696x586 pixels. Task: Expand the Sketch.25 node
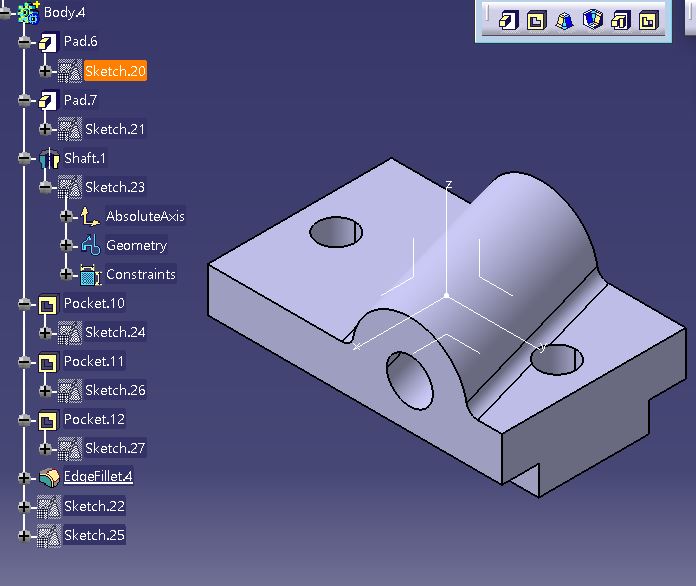(24, 535)
